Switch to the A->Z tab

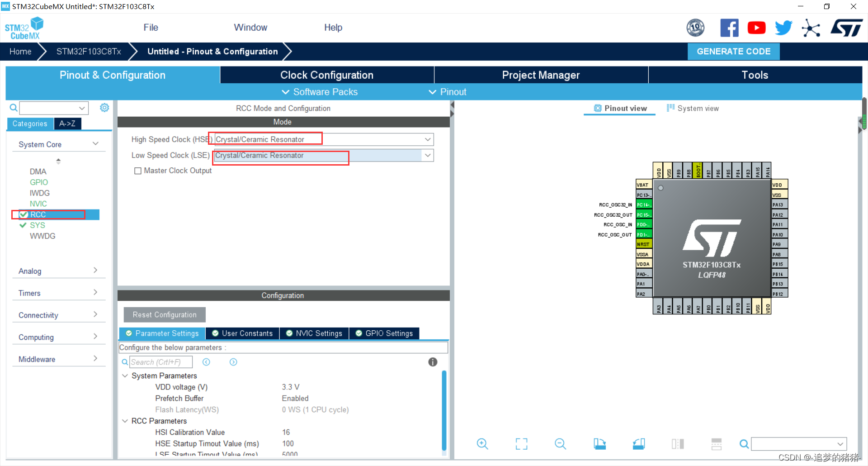click(67, 124)
